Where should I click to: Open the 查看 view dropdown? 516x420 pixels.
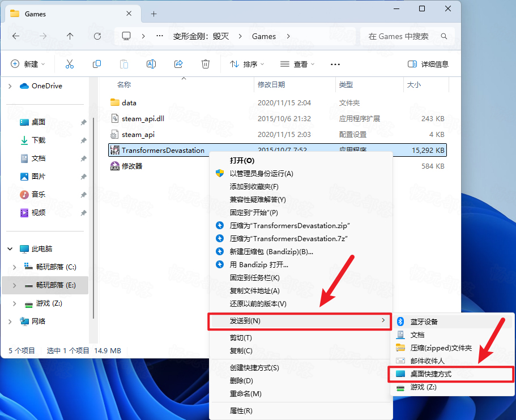click(297, 64)
